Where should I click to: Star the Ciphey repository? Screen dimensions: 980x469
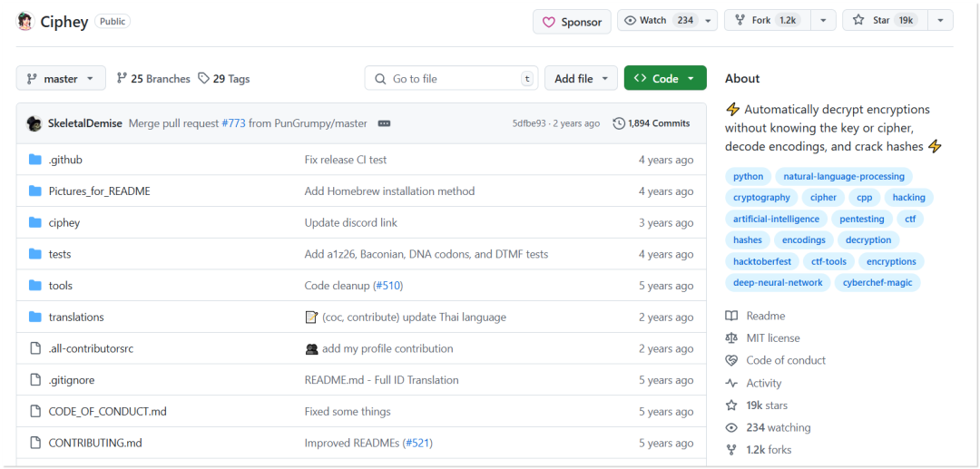coord(885,21)
